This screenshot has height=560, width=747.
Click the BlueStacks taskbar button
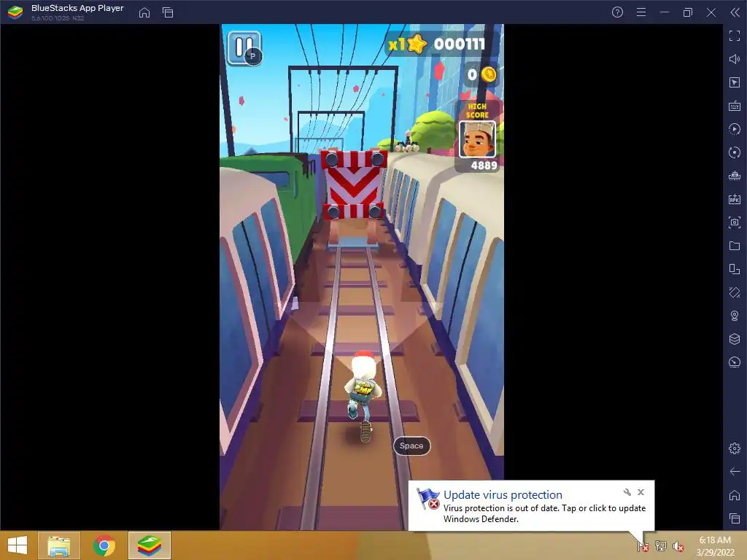tap(149, 545)
